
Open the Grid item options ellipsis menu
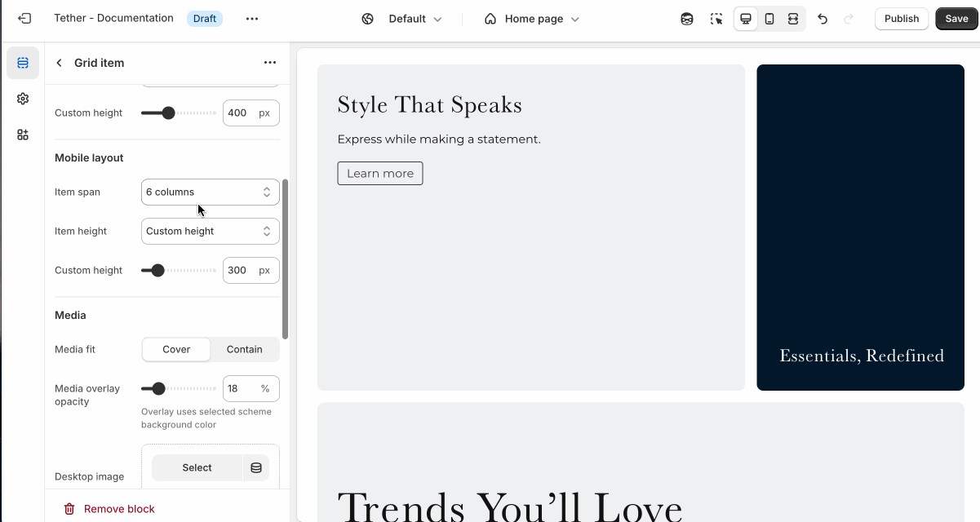point(270,63)
